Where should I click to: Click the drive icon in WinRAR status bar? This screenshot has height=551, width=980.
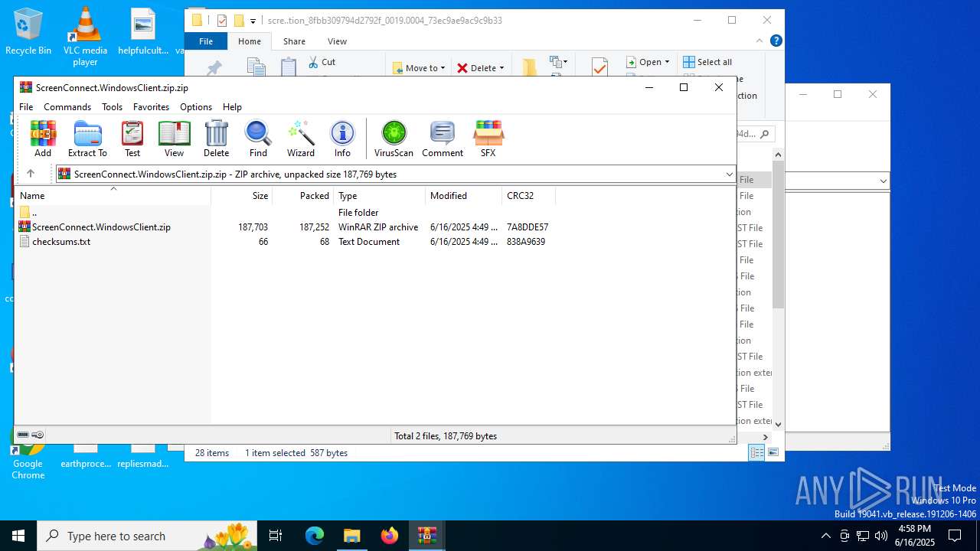coord(23,435)
